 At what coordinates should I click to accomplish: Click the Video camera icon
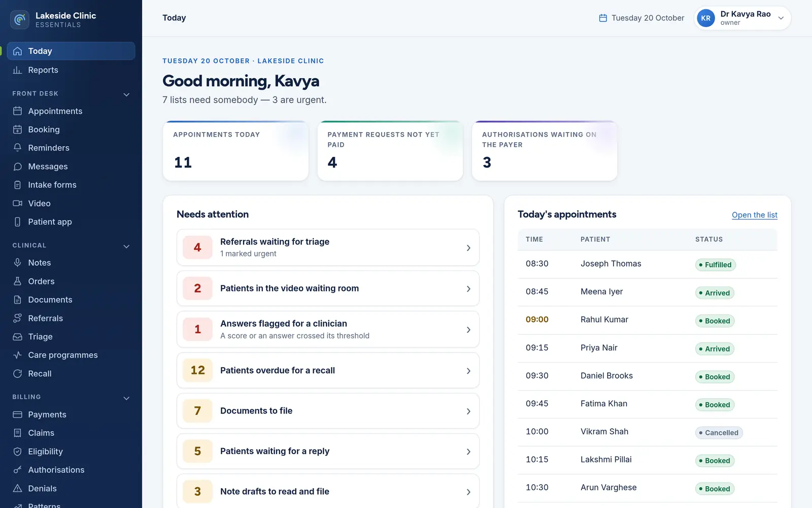[x=17, y=203]
